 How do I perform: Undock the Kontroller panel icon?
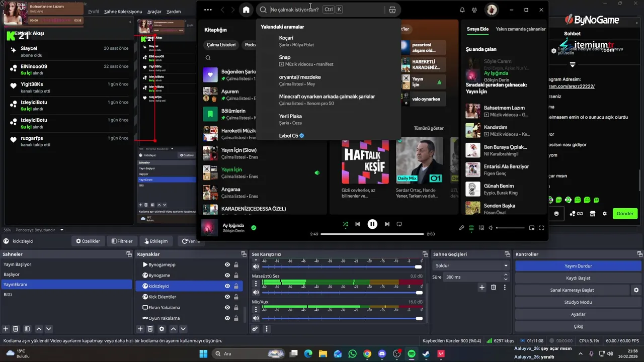(639, 254)
